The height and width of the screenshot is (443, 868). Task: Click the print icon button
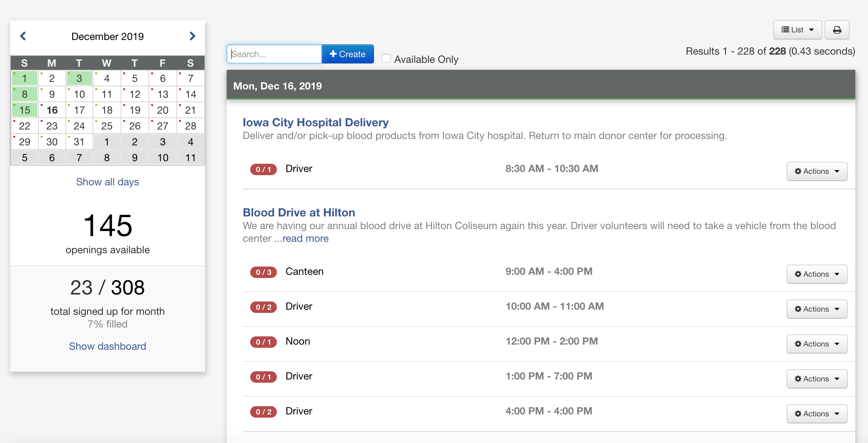pyautogui.click(x=837, y=30)
